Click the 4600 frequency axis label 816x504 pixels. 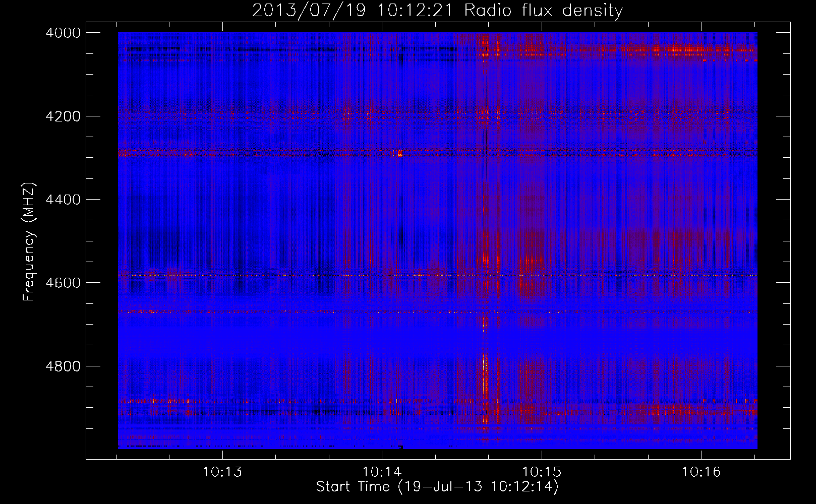click(x=63, y=283)
